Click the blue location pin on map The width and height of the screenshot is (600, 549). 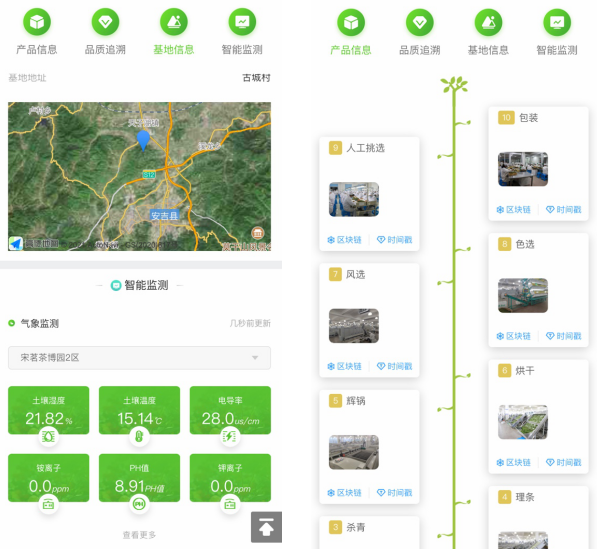pos(143,140)
